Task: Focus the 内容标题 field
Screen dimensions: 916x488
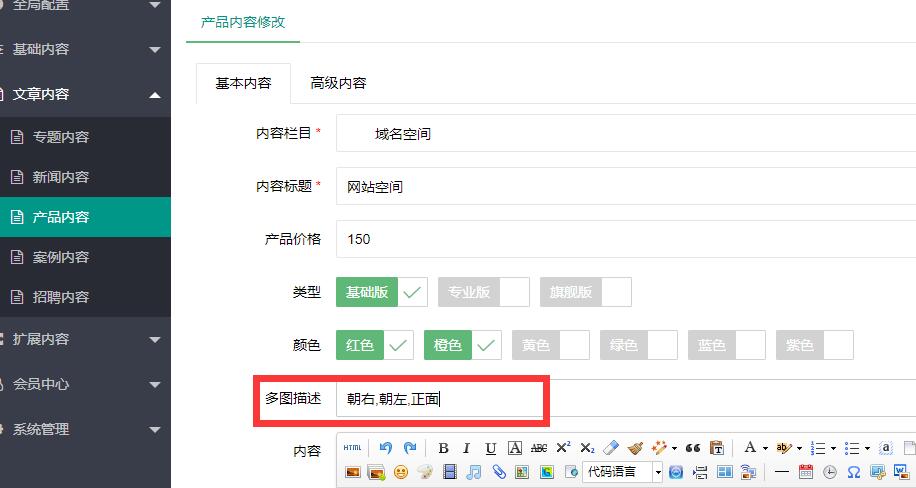Action: 626,186
